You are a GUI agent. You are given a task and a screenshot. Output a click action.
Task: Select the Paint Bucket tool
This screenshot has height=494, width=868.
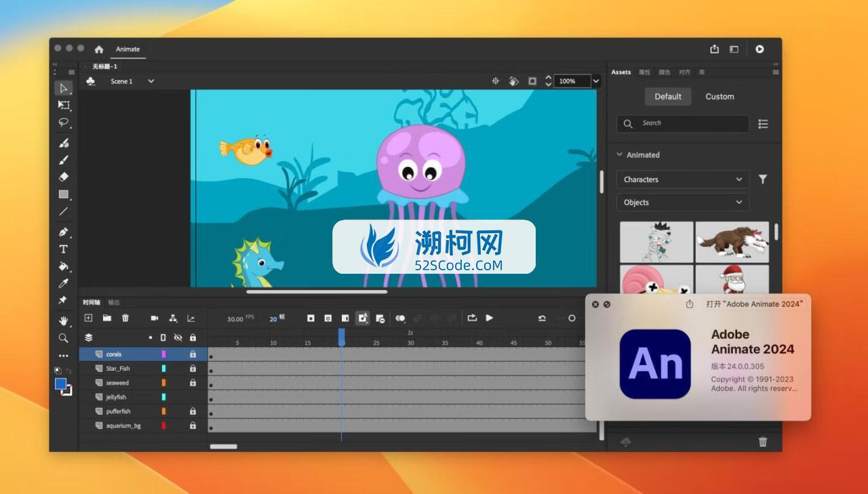point(64,266)
